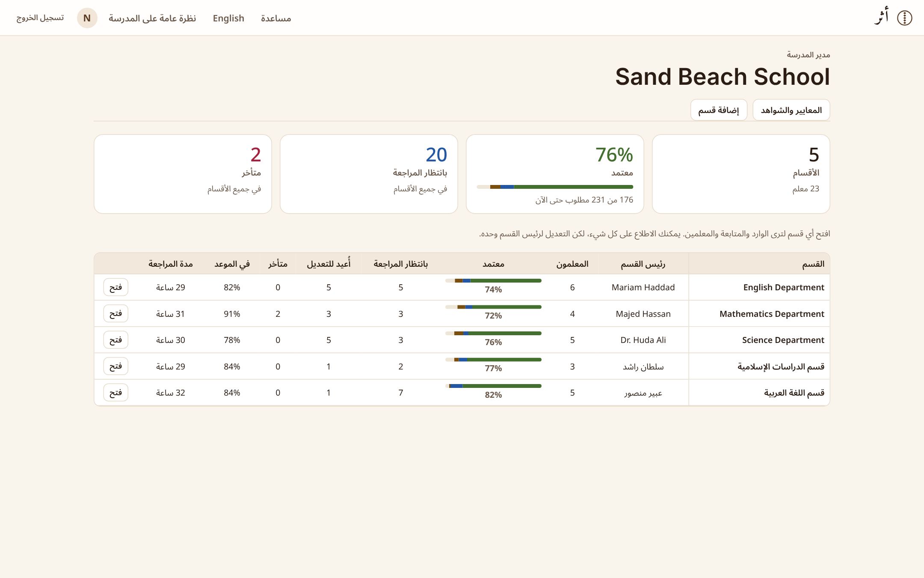Click the Athar logo icon
The width and height of the screenshot is (924, 578).
[x=904, y=18]
